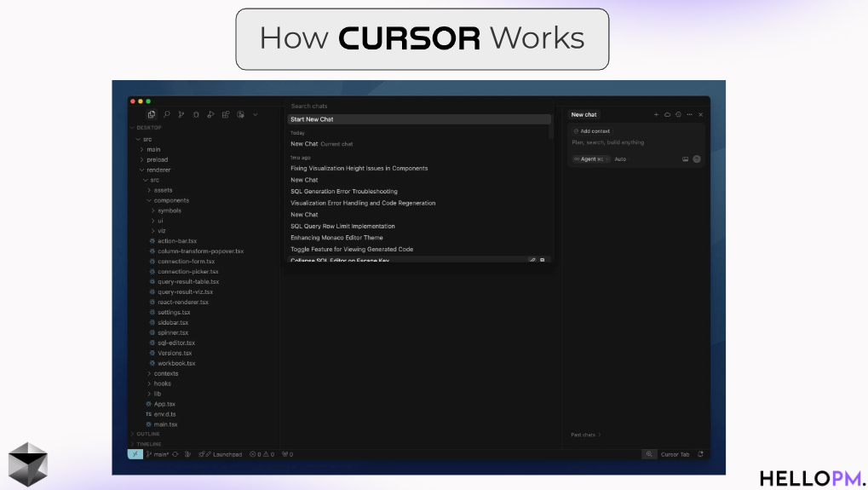Toggle Cursor Tab in the status bar
868x490 pixels.
pos(675,454)
